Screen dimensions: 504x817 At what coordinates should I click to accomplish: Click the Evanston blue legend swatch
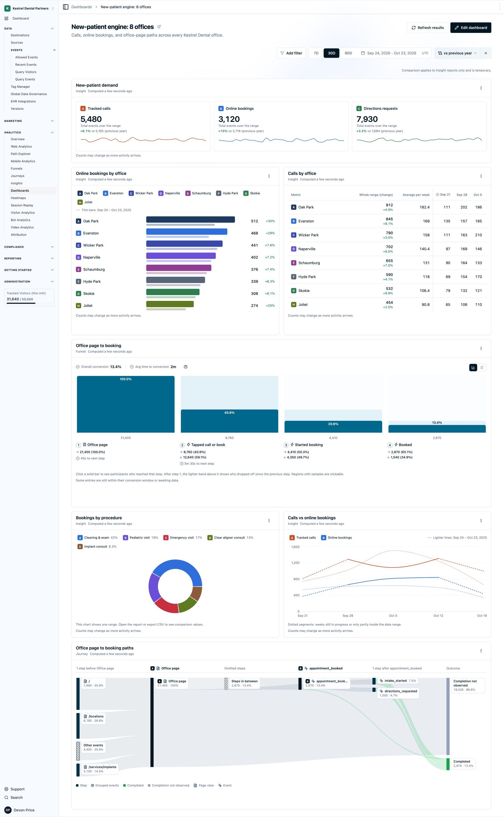[x=105, y=193]
